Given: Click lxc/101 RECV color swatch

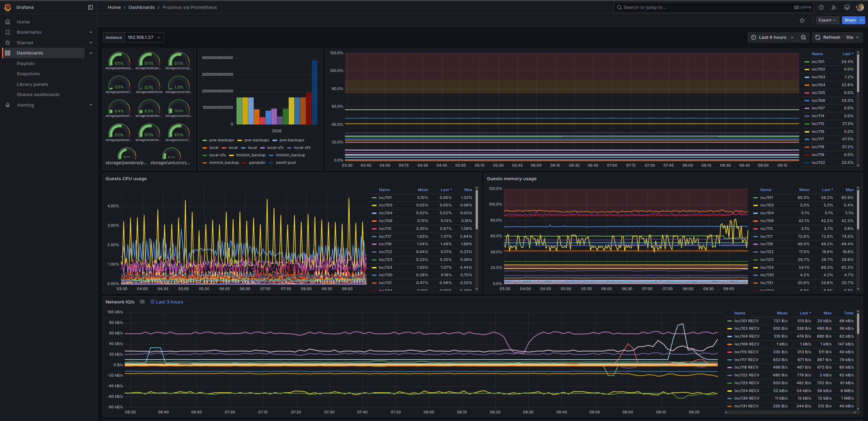Looking at the screenshot, I should click(730, 321).
